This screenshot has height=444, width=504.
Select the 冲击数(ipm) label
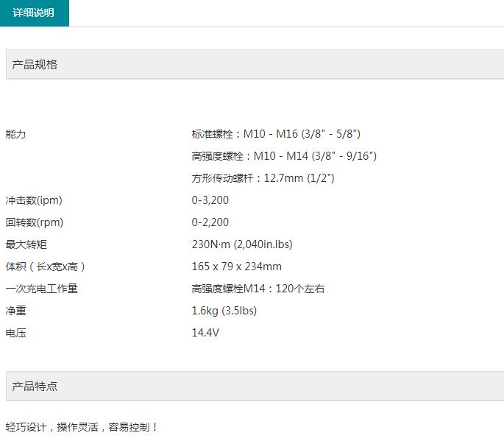pos(34,200)
